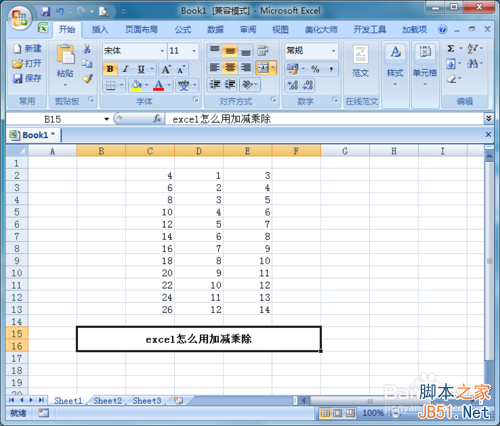The width and height of the screenshot is (500, 426).
Task: Select the Format Painter brush
Action: (x=87, y=79)
